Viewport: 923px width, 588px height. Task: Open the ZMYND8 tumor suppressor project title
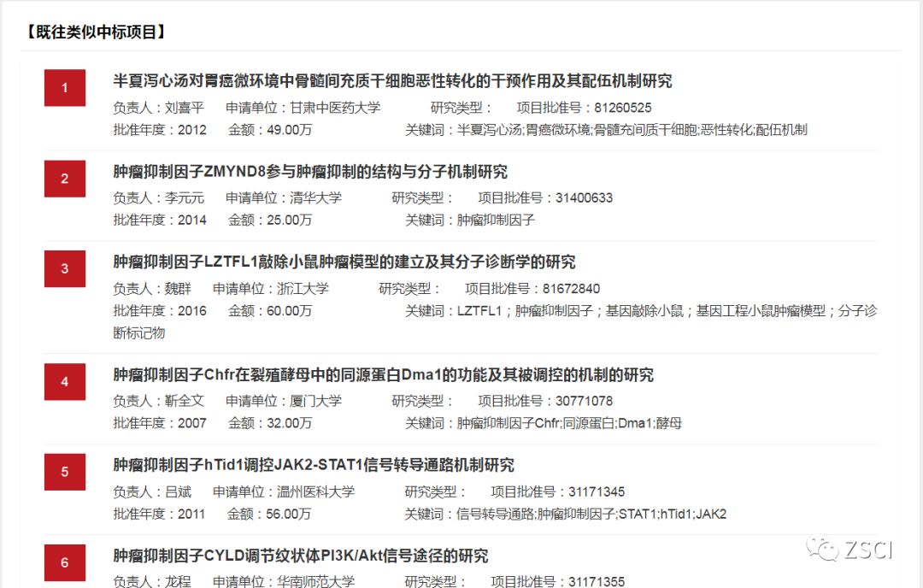[310, 172]
